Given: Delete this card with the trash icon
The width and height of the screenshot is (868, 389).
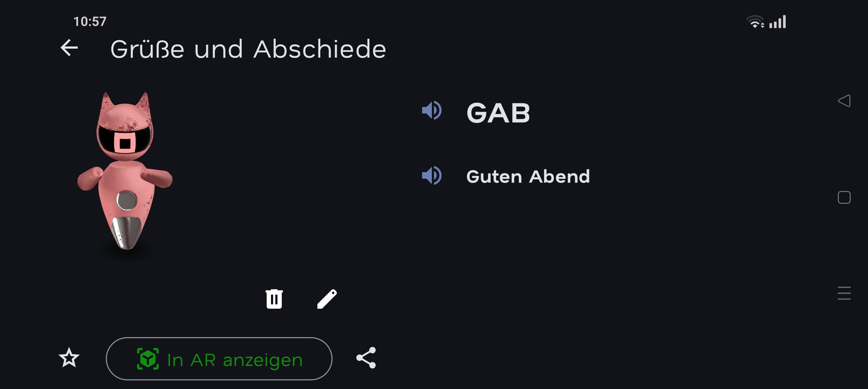Looking at the screenshot, I should 274,299.
